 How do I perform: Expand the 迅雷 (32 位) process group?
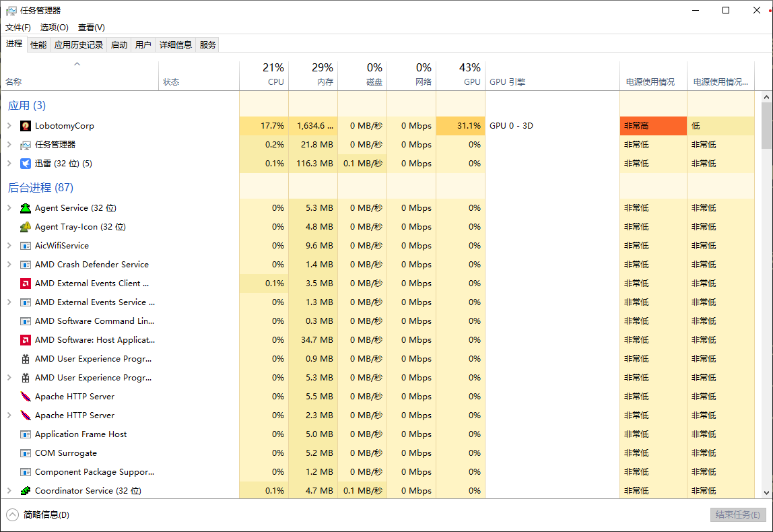click(9, 164)
